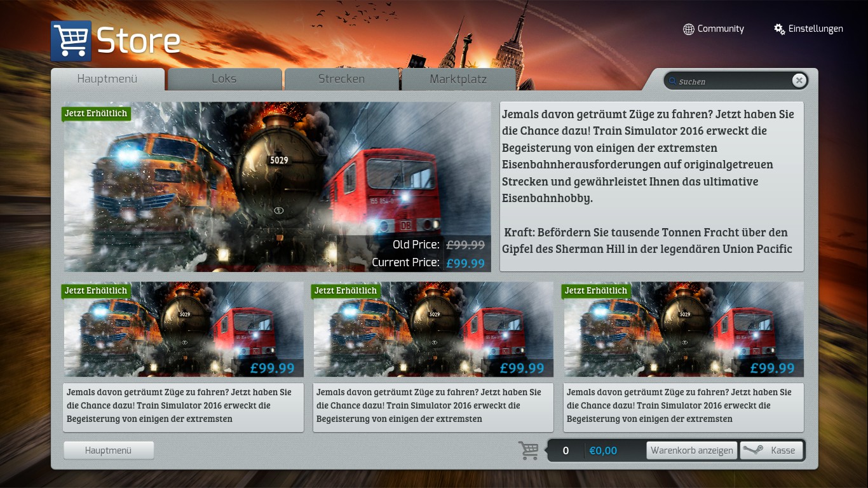
Task: Open Einstellungen via the gears icon
Action: coord(779,29)
